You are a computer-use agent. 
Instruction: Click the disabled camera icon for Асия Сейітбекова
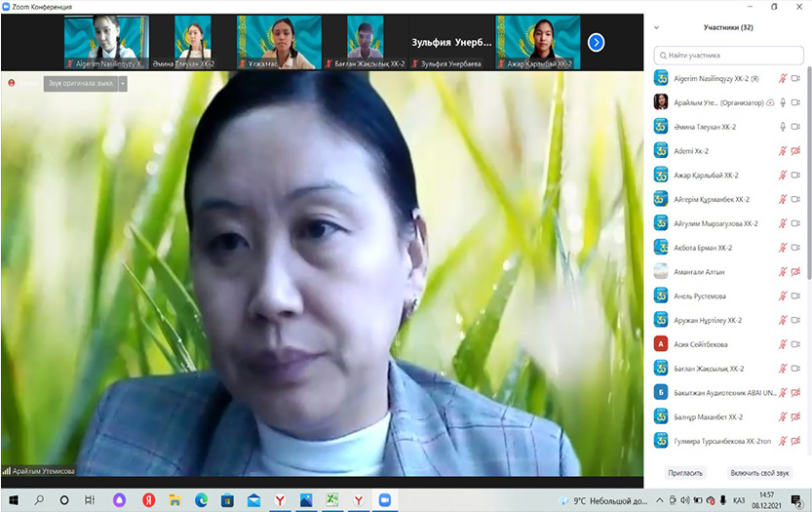[x=795, y=344]
